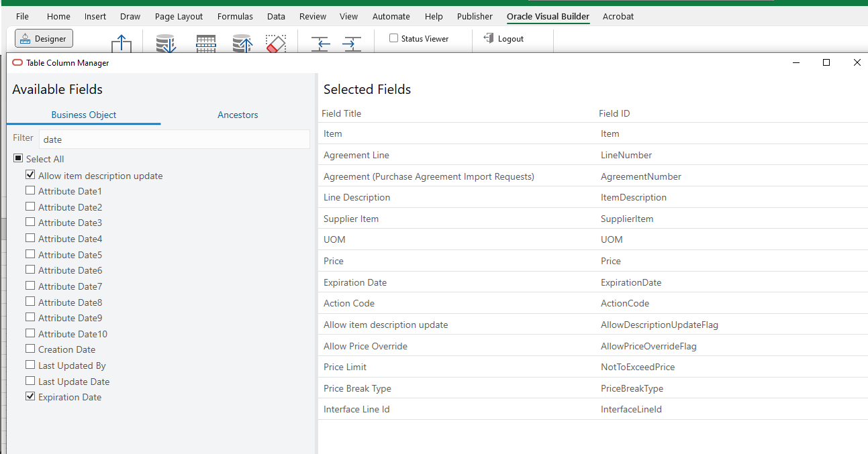Open the Oracle Visual Builder ribbon tab
Image resolution: width=868 pixels, height=454 pixels.
click(x=548, y=16)
